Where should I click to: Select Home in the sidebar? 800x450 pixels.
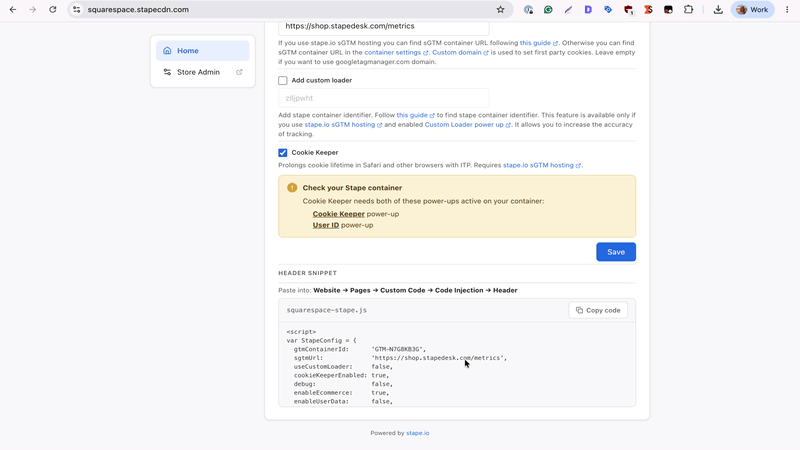point(203,51)
